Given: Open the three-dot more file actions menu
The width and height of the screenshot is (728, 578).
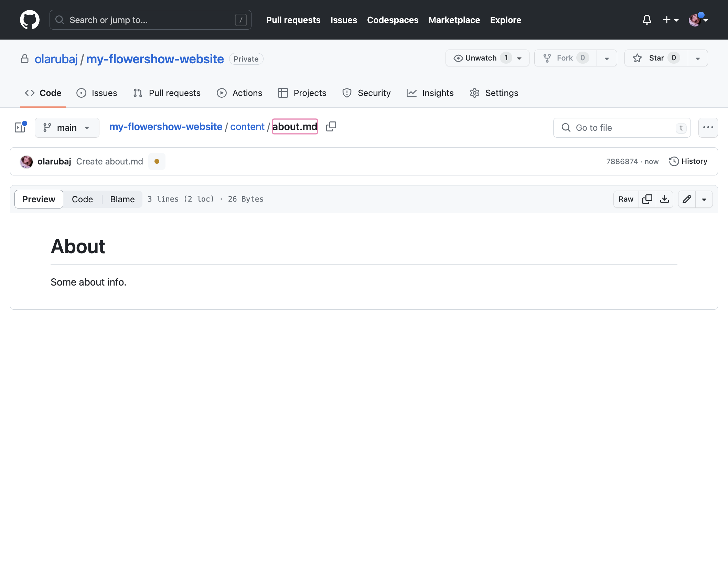Looking at the screenshot, I should click(x=708, y=128).
